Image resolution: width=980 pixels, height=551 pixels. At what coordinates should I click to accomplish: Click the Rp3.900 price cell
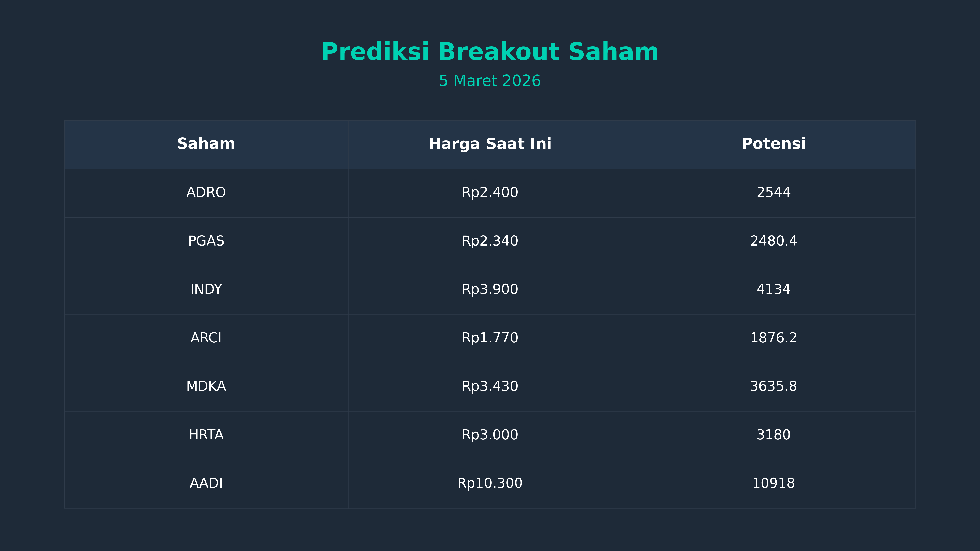(490, 289)
